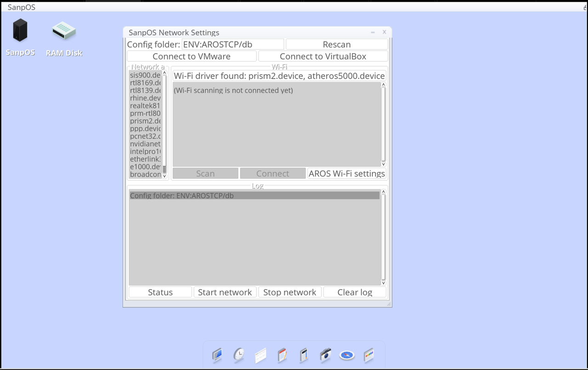Launch the notepad with pencil dock icon

point(282,355)
